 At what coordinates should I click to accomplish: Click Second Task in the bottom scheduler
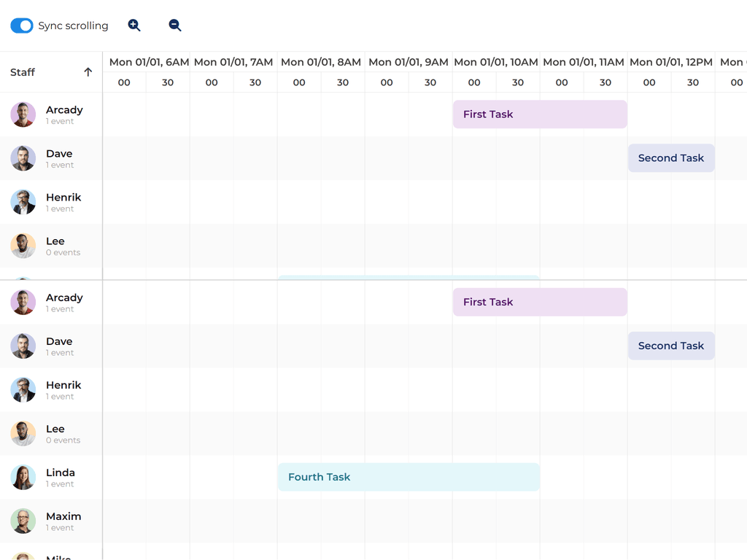(x=670, y=346)
